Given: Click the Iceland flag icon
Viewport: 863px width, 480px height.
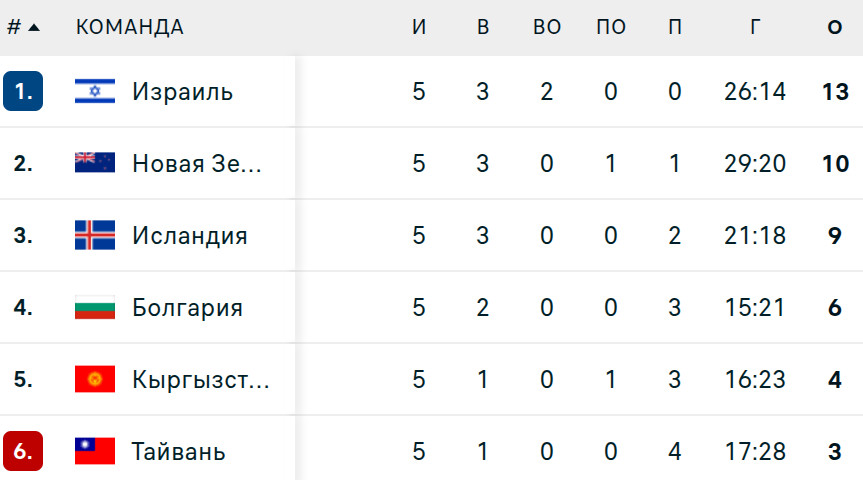Looking at the screenshot, I should 95,236.
